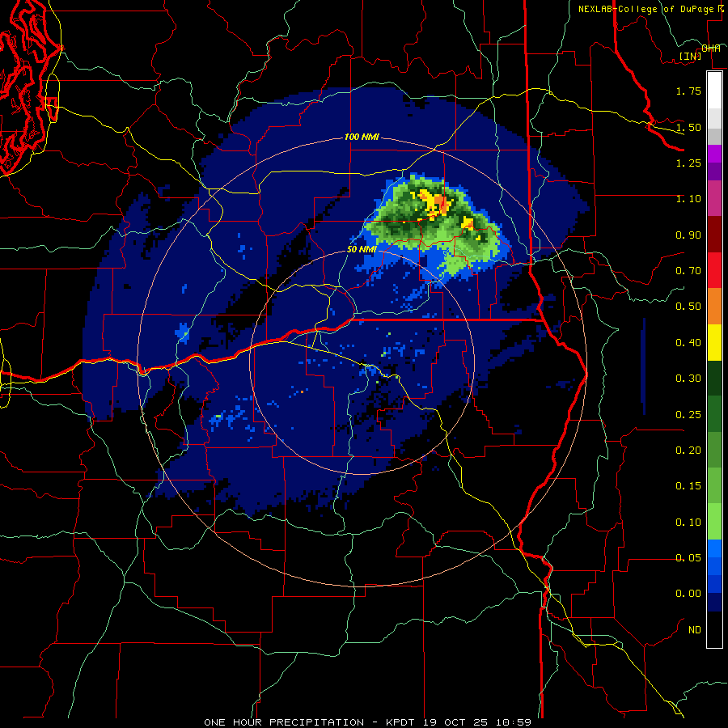Select the 0.20 legend value
The image size is (728, 728).
[x=688, y=451]
